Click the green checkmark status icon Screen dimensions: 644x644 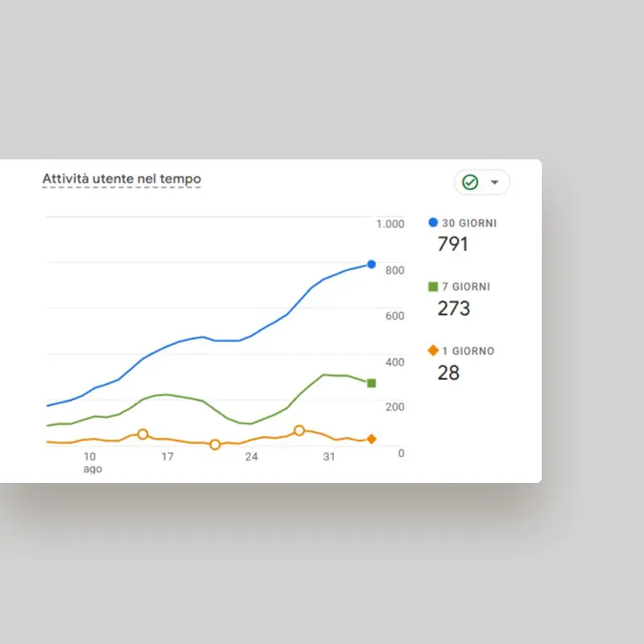click(470, 183)
